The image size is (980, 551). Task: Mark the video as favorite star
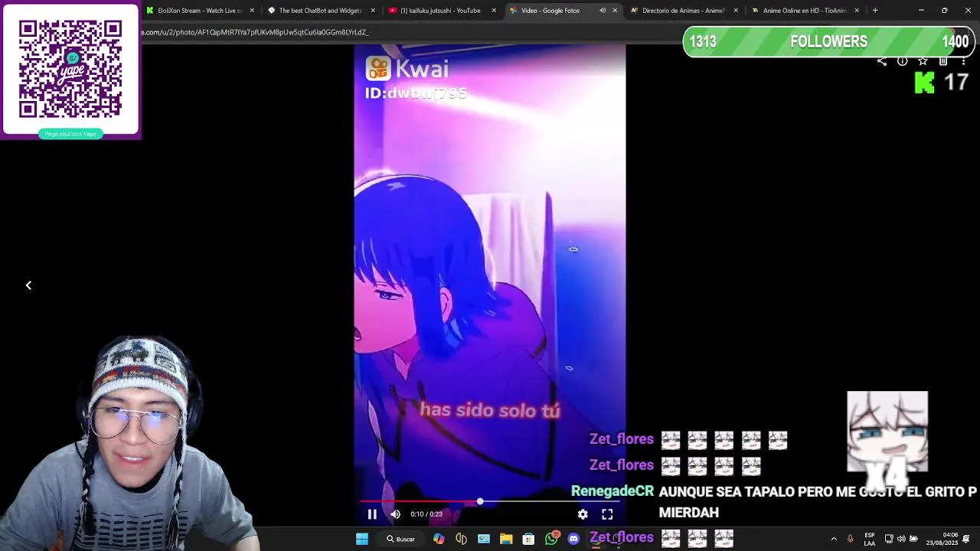point(923,61)
